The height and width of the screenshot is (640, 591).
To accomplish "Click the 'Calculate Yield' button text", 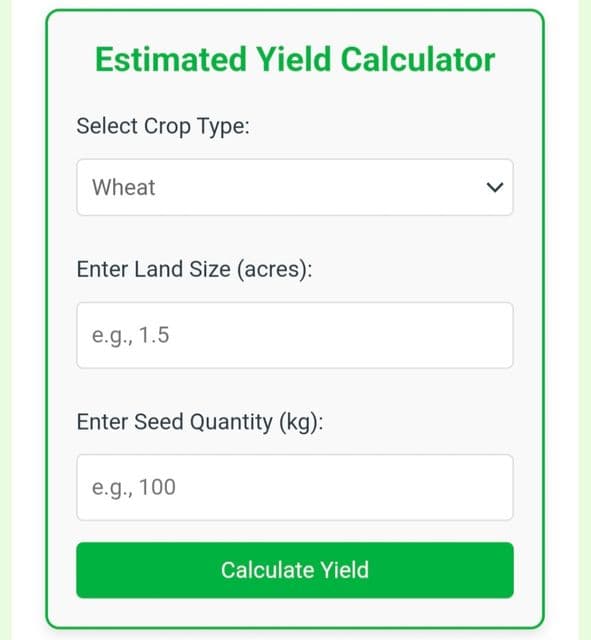I will tap(295, 570).
